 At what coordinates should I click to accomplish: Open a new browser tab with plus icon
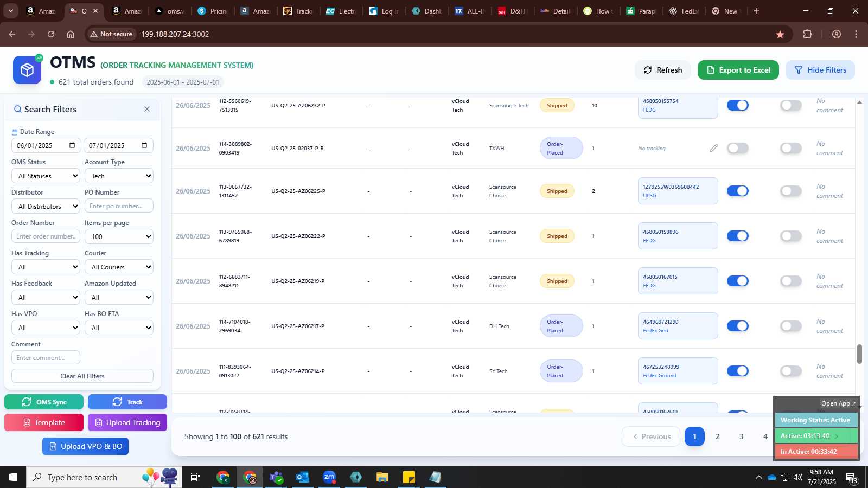pos(757,11)
